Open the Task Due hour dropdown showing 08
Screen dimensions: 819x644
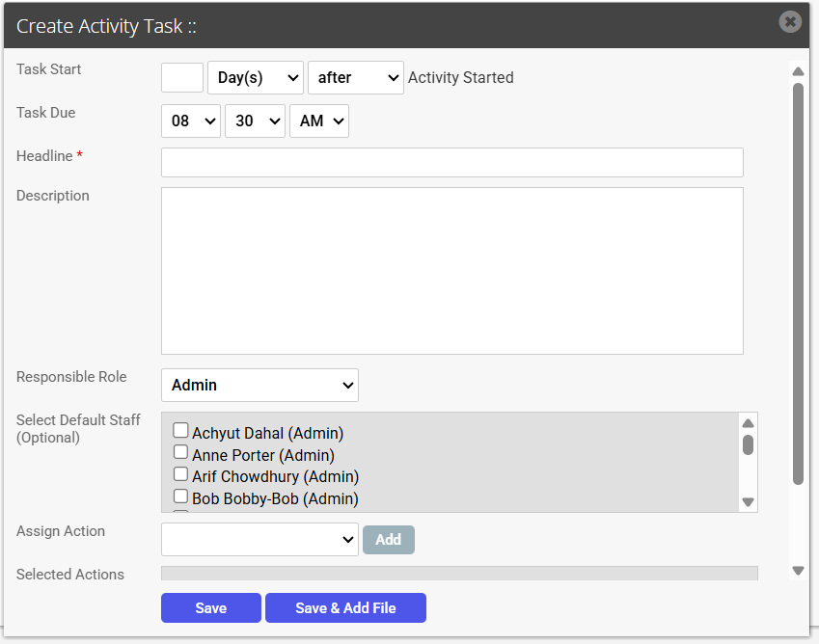191,121
